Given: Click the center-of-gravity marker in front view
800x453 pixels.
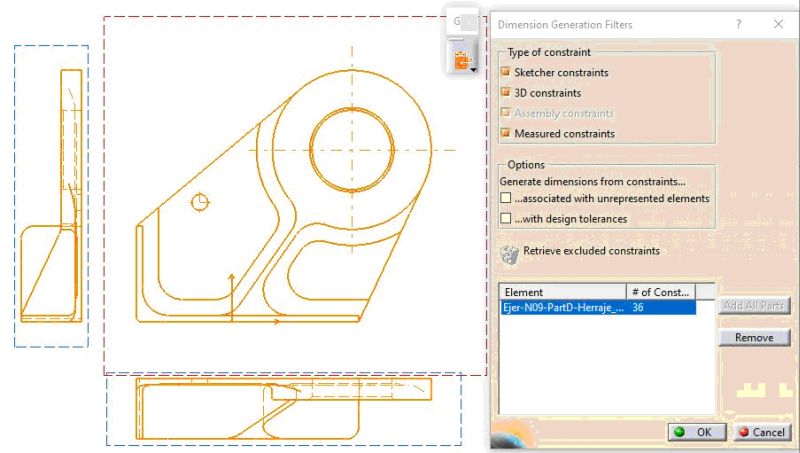Looking at the screenshot, I should click(201, 202).
